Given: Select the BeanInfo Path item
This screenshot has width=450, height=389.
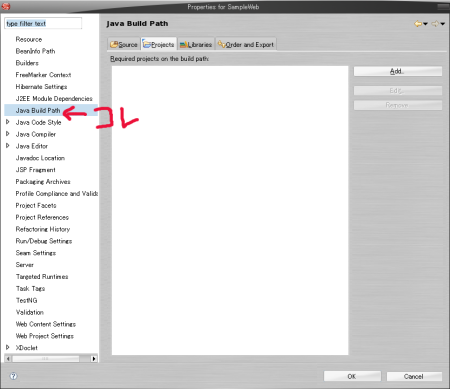Looking at the screenshot, I should pos(35,51).
